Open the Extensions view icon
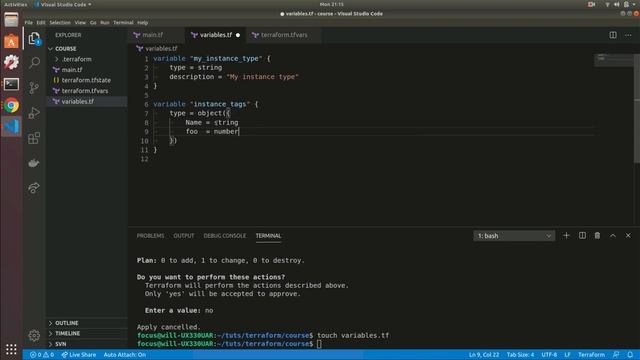The width and height of the screenshot is (640, 360). click(34, 138)
